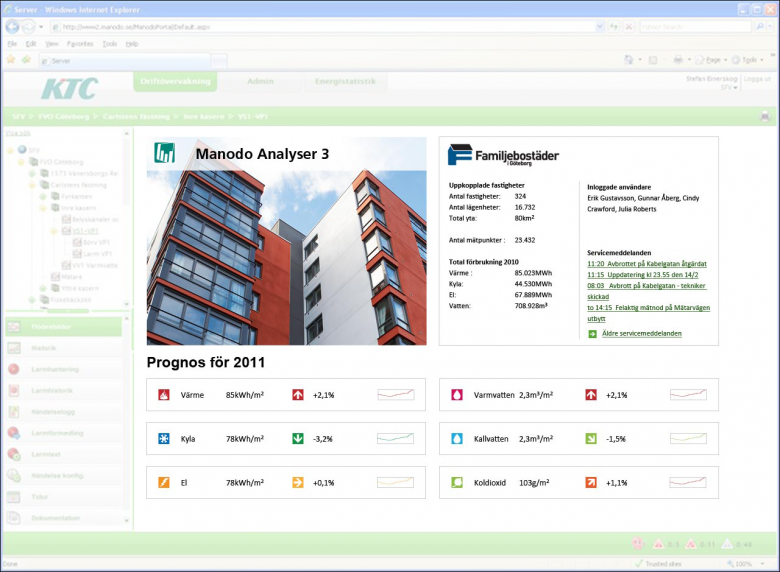Click browser Back arrow button

[x=12, y=27]
